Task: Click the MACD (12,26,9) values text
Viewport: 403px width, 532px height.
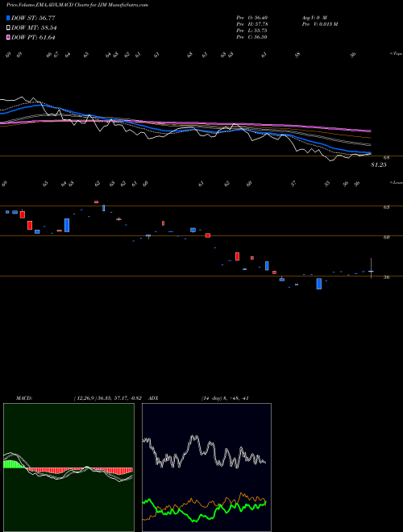Action: pyautogui.click(x=110, y=398)
